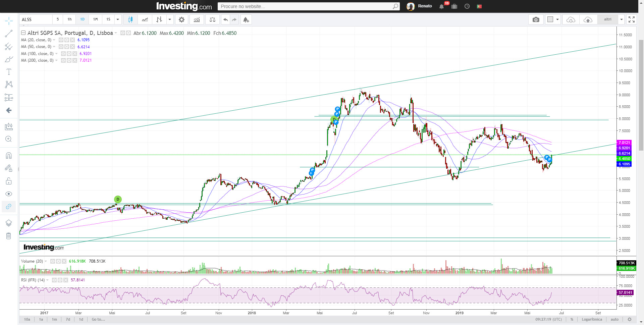Viewport: 644px width, 325px height.
Task: Open dropdown next to altri layout name
Action: point(621,19)
